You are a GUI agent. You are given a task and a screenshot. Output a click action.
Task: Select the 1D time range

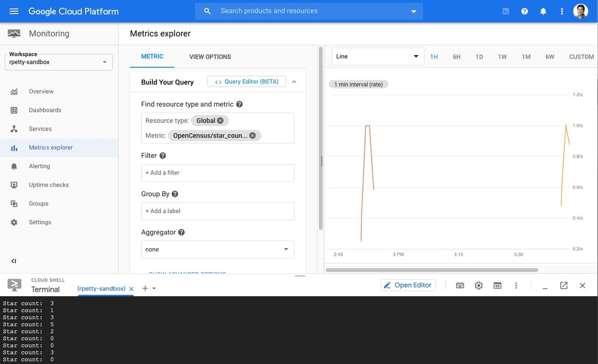tap(479, 57)
